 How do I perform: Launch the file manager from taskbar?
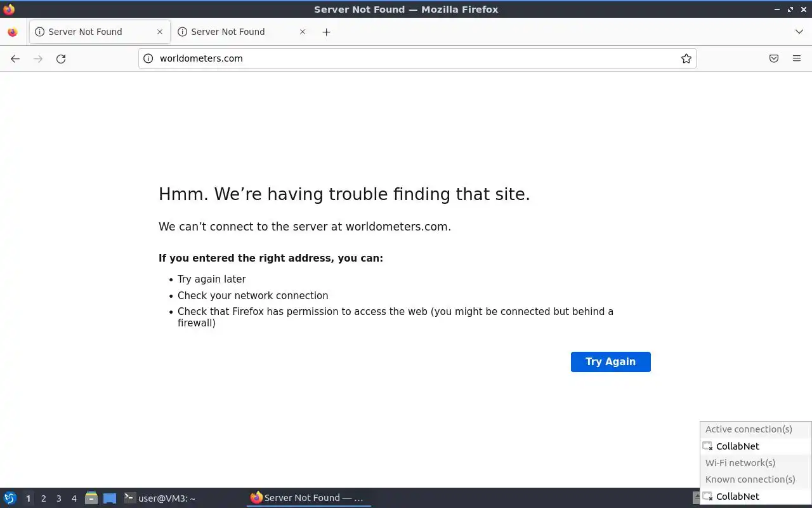(x=91, y=498)
